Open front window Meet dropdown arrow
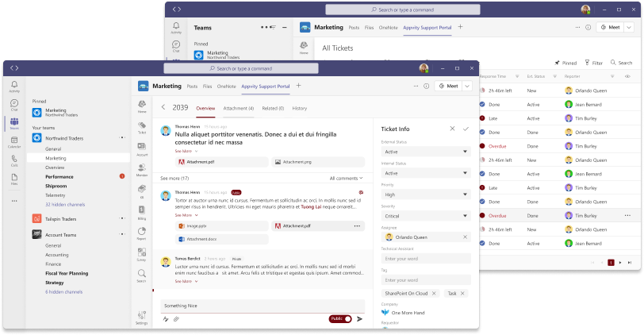This screenshot has height=335, width=644. (467, 86)
